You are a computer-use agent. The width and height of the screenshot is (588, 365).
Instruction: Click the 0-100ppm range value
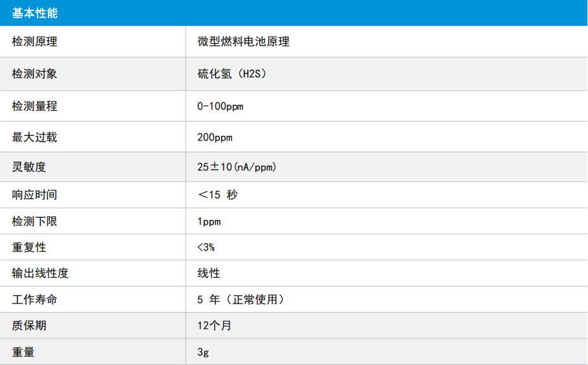coord(220,107)
